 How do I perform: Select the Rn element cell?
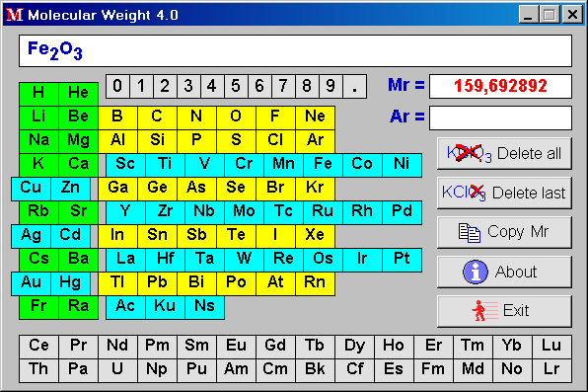point(315,283)
